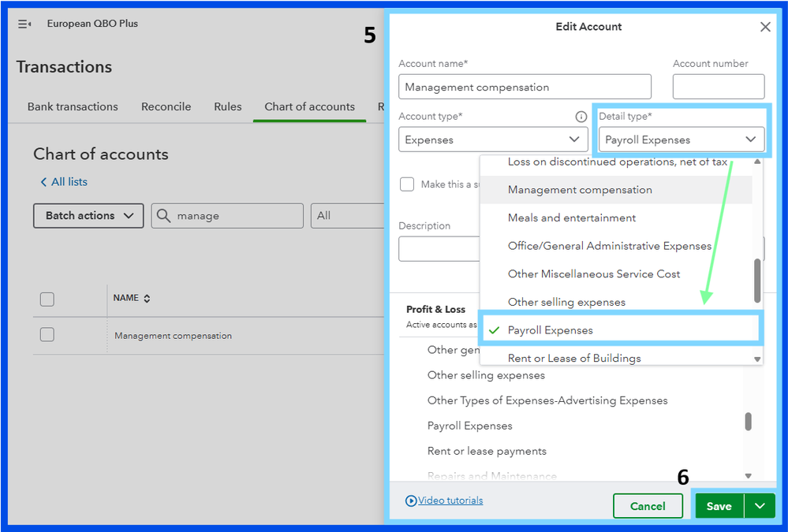This screenshot has height=532, width=788.
Task: Click the Cancel button
Action: pos(648,506)
